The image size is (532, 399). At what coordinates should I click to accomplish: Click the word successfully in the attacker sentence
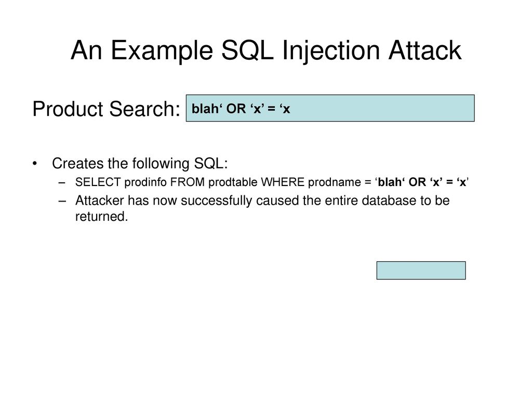point(217,201)
